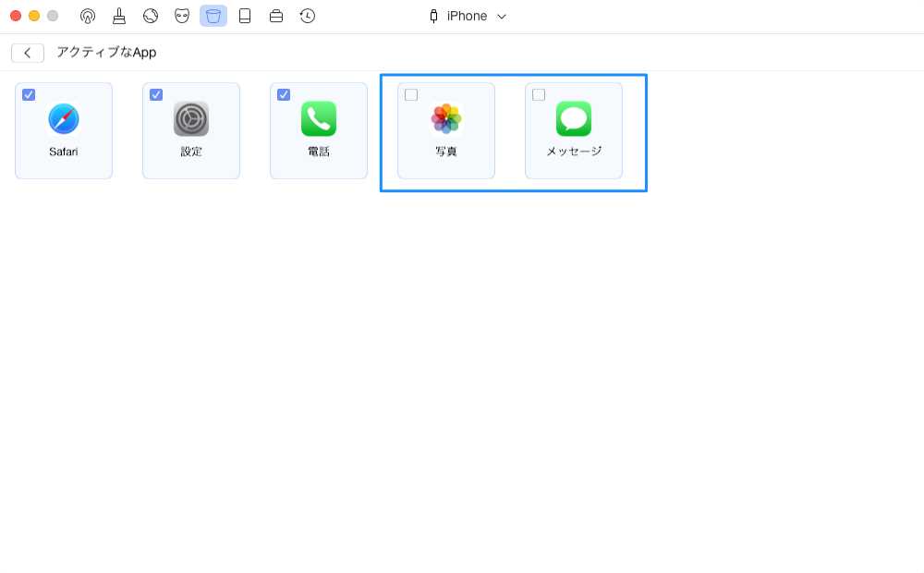The height and width of the screenshot is (573, 924).
Task: Uncheck the 設定 checkbox
Action: [x=156, y=95]
